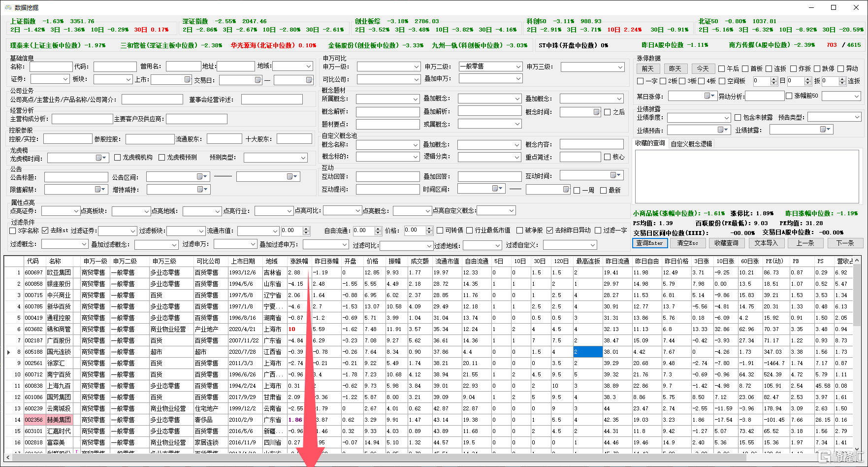
Task: Open calendar for 时间区间 end date
Action: [x=566, y=189]
